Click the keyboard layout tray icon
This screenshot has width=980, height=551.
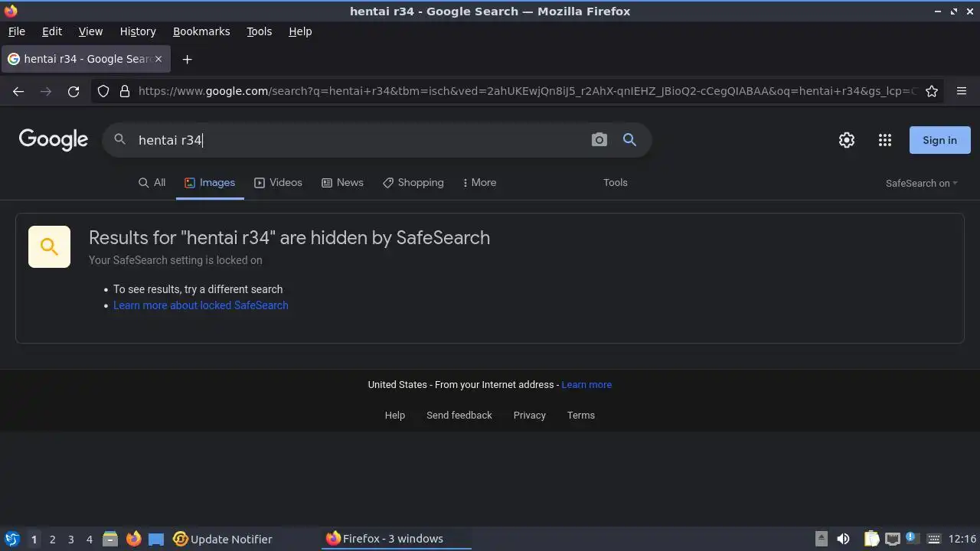pos(933,539)
